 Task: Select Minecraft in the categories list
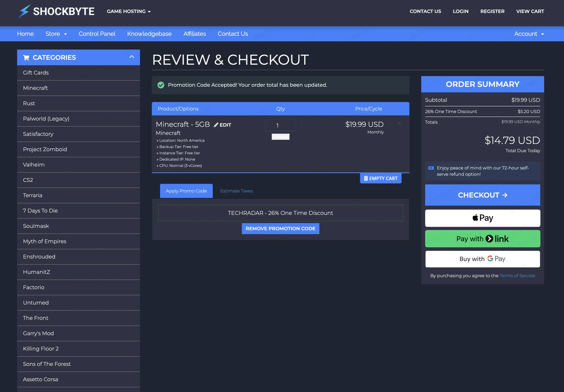tap(78, 88)
